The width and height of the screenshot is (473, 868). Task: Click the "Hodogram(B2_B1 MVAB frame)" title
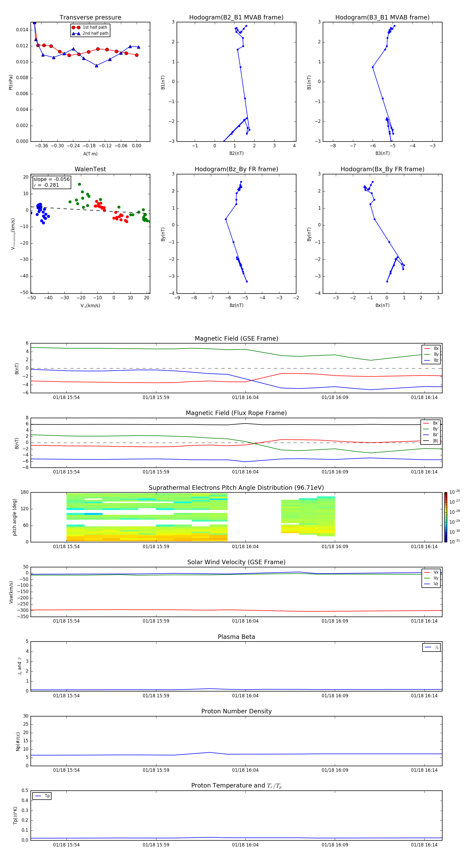tap(236, 18)
